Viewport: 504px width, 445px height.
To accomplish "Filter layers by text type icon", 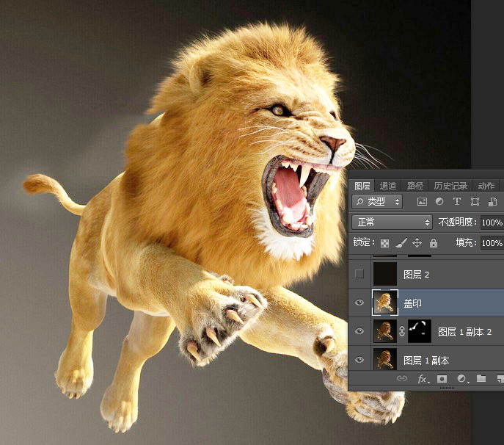I will 457,202.
